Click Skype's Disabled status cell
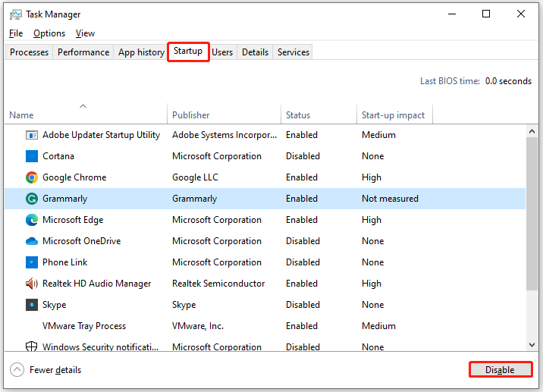 pos(303,305)
